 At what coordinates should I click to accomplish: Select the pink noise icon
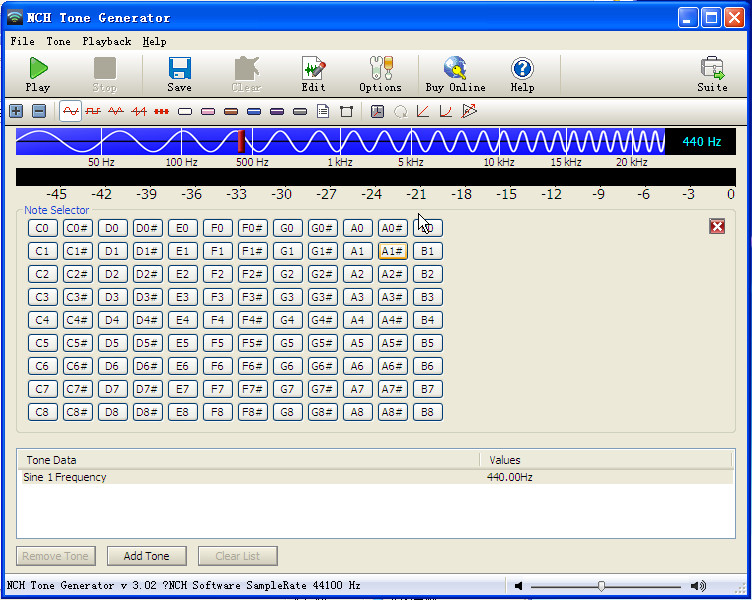coord(207,111)
